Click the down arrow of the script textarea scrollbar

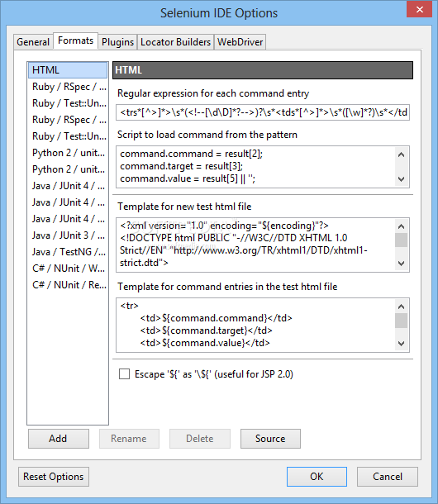point(401,179)
